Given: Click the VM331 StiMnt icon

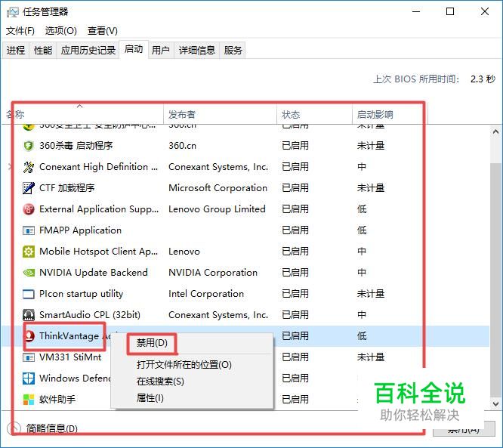Looking at the screenshot, I should (29, 357).
